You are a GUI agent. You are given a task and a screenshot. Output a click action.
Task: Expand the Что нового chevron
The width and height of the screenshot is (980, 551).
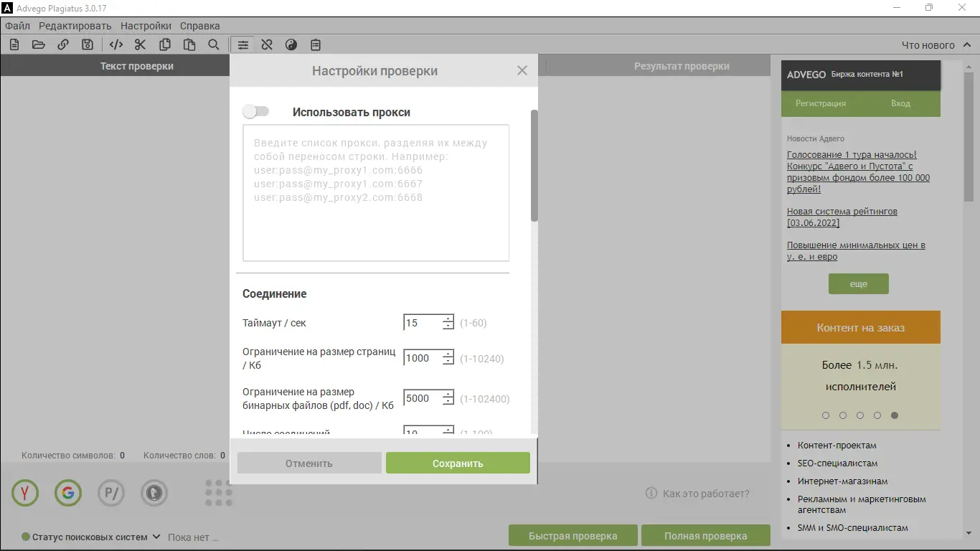[x=966, y=44]
